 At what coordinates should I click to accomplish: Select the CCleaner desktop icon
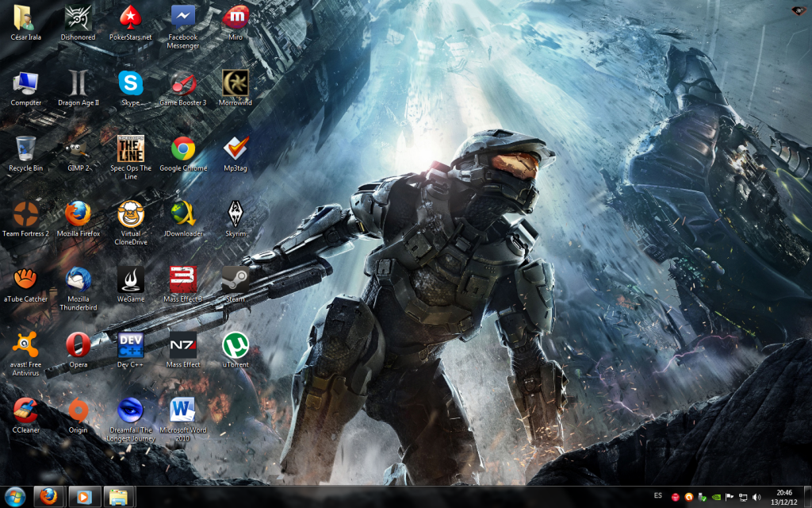[x=25, y=410]
